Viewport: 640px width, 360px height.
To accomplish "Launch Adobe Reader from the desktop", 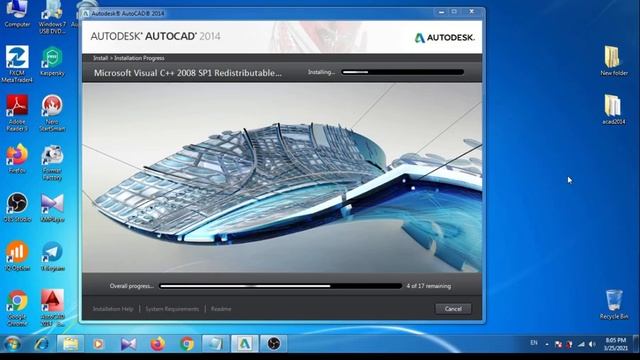I will point(17,113).
